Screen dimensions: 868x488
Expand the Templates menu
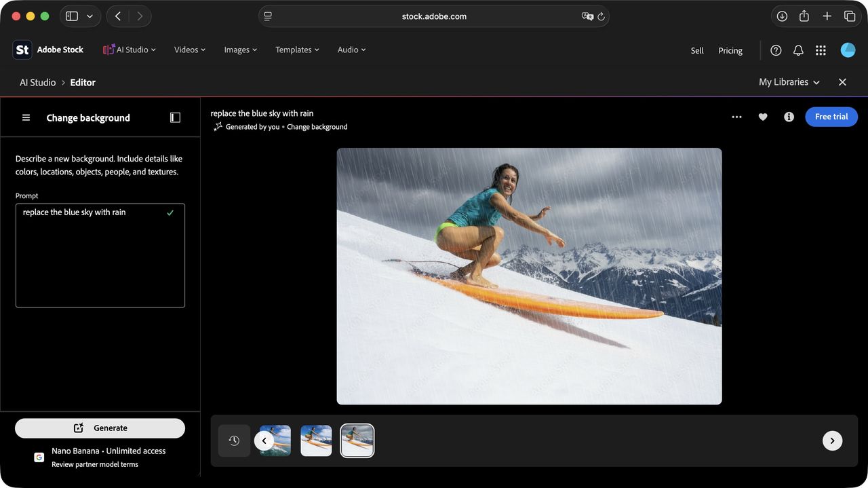pos(297,50)
